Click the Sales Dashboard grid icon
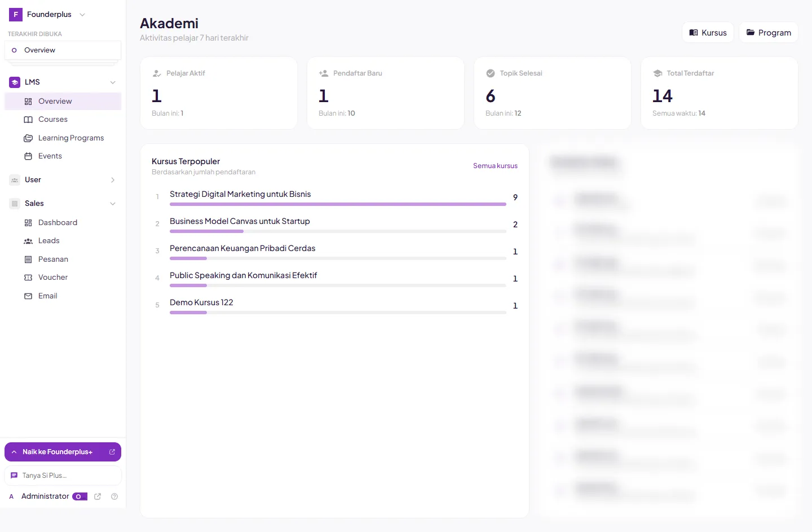Viewport: 812px width, 532px height. [x=28, y=223]
